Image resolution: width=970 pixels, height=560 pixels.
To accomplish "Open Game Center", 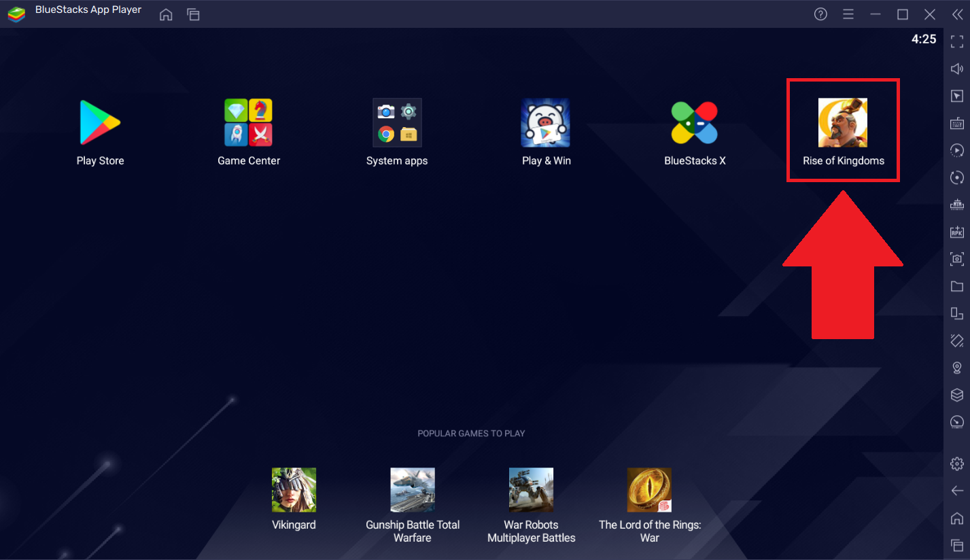I will click(249, 123).
